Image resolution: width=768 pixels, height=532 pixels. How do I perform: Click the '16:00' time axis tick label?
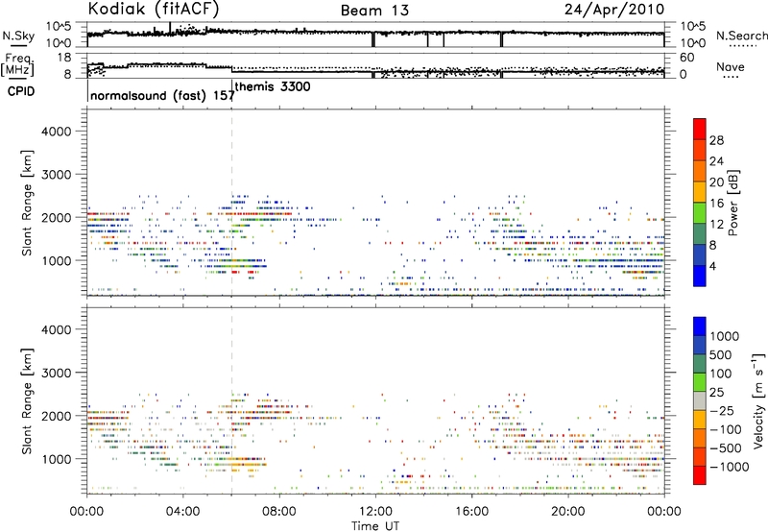(471, 512)
